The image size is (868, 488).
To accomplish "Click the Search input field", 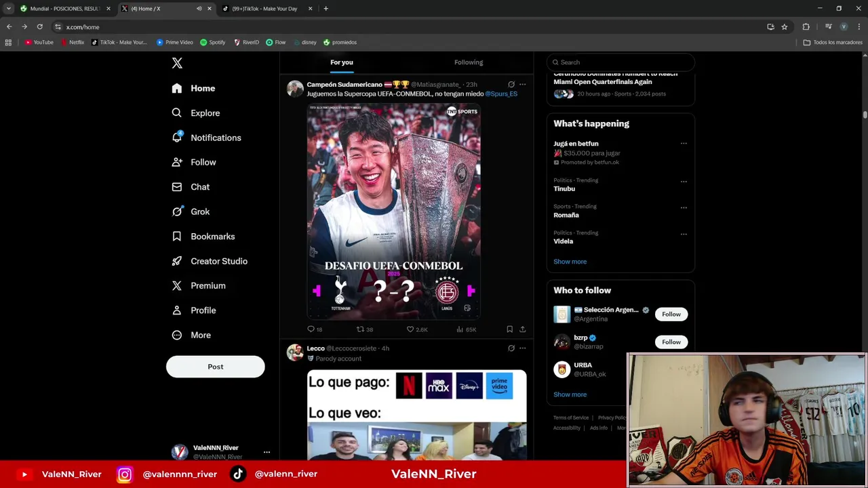I will point(620,62).
